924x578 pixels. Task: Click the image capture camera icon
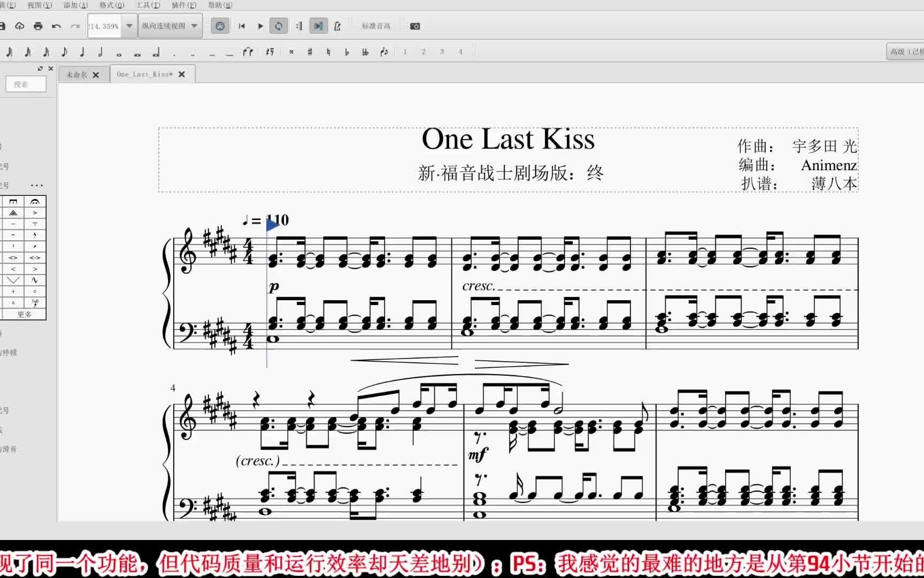[x=415, y=26]
